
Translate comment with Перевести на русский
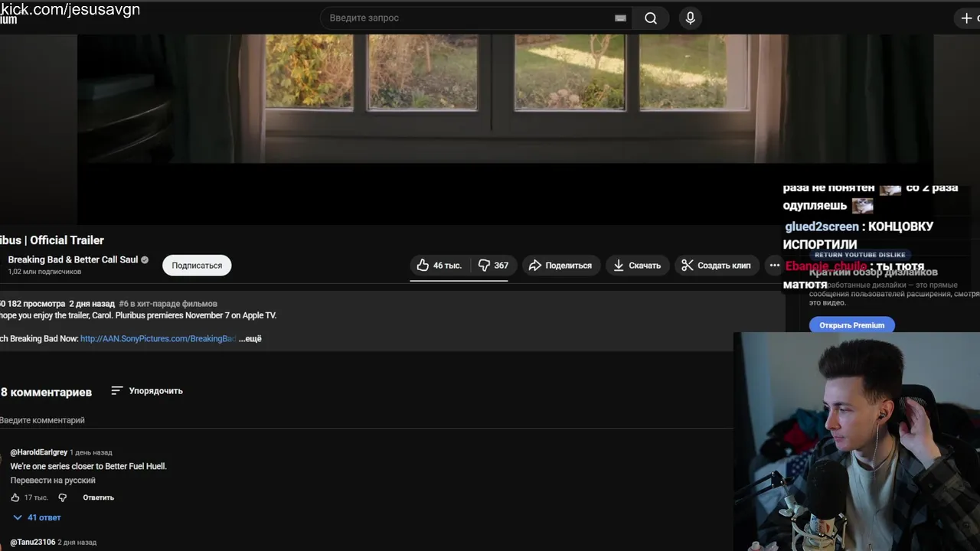(x=53, y=481)
